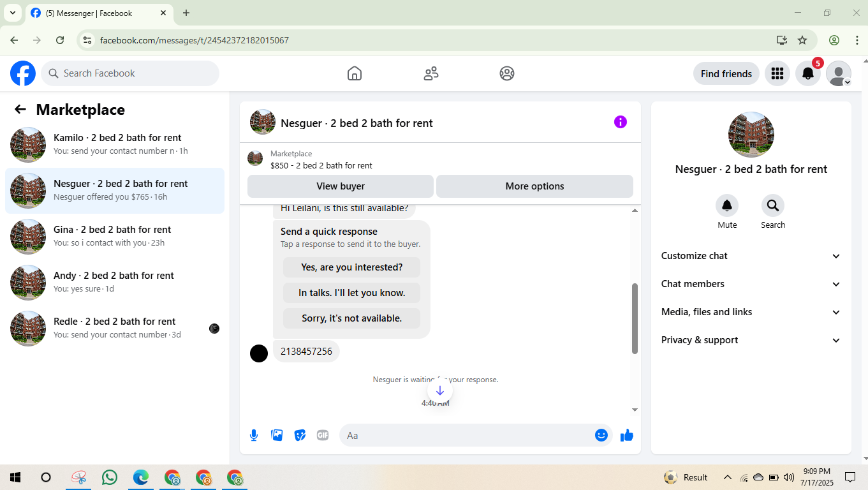Open the volume control in system tray
This screenshot has width=868, height=490.
[x=789, y=477]
